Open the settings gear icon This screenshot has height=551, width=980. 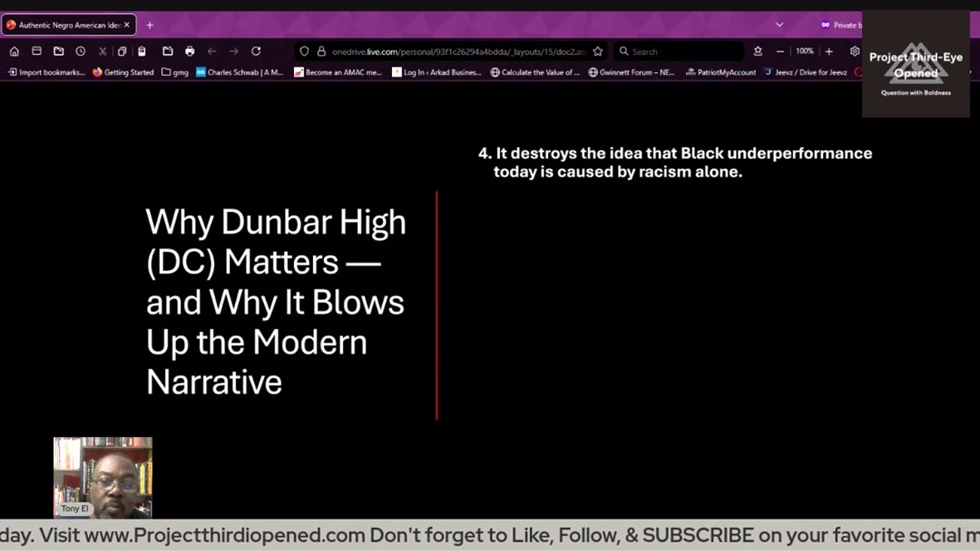coord(854,51)
